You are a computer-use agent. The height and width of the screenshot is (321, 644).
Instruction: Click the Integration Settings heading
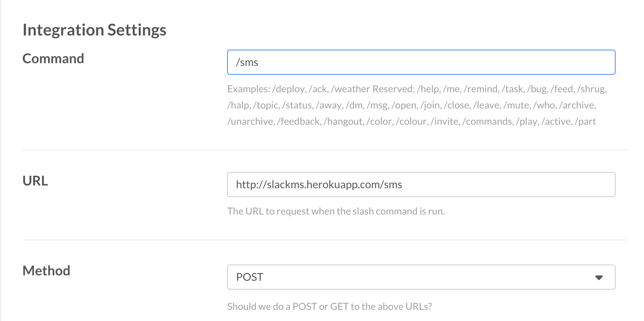coord(94,30)
